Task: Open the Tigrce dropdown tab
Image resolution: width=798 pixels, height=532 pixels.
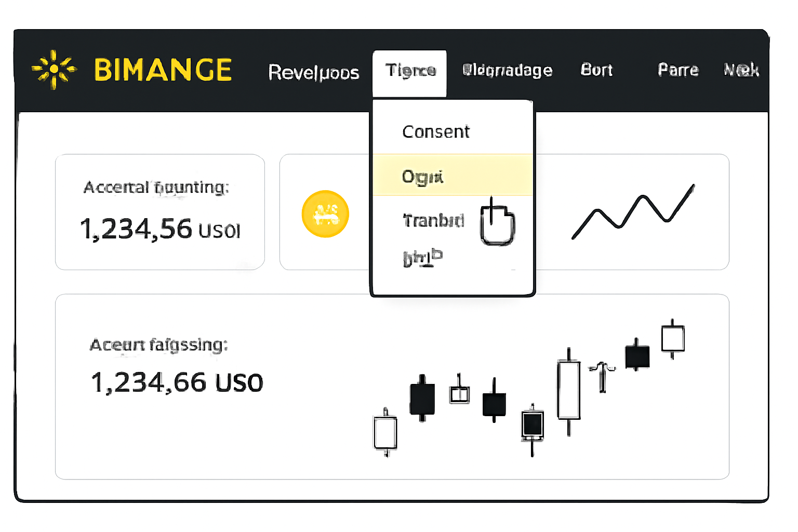Action: [x=410, y=71]
